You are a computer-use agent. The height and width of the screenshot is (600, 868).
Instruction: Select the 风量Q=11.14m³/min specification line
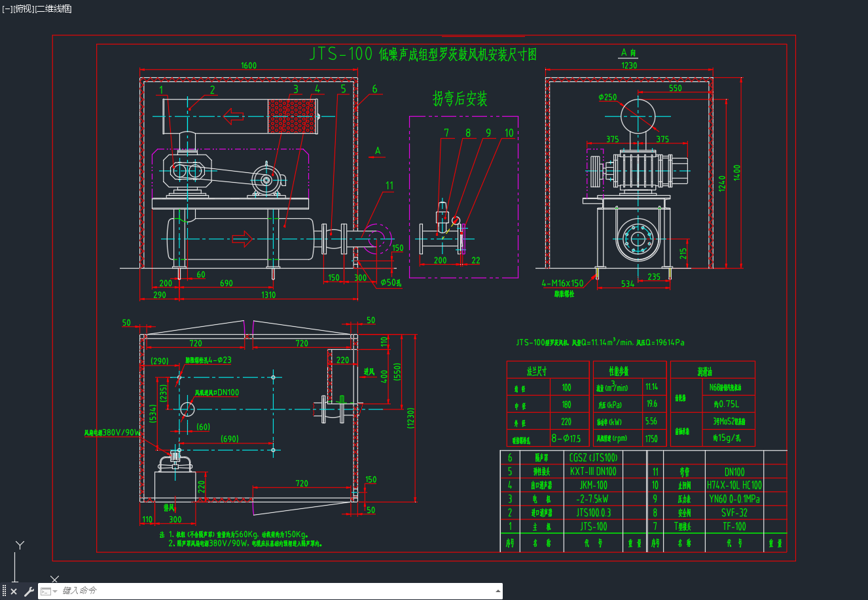point(600,342)
